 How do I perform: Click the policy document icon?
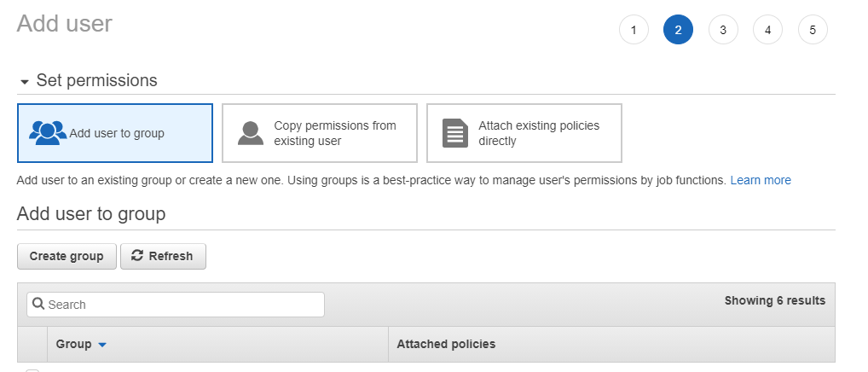click(x=455, y=133)
